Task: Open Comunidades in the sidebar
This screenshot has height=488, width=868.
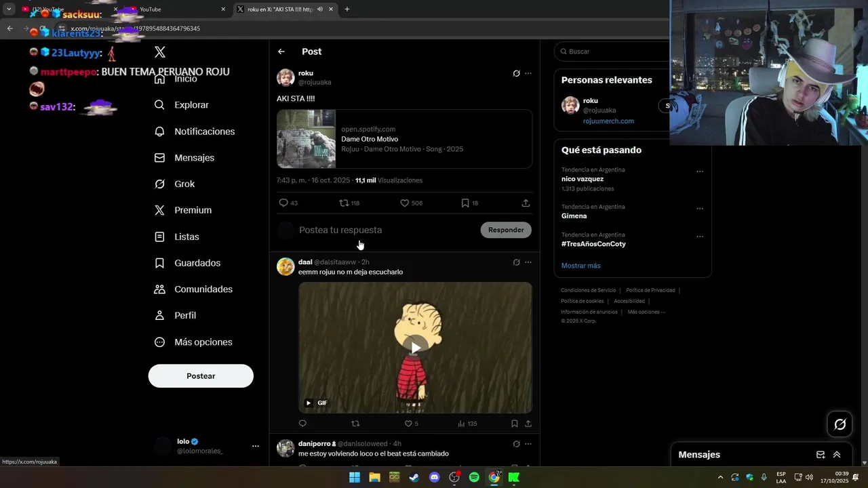Action: (x=193, y=289)
